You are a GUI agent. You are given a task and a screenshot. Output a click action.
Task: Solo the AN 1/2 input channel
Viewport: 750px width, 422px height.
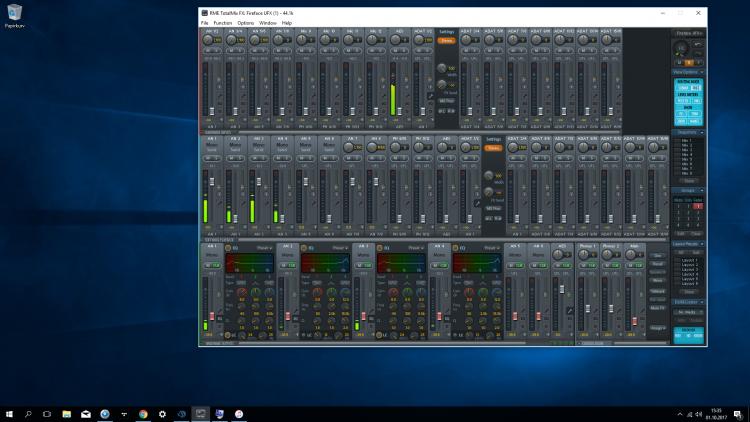point(215,50)
